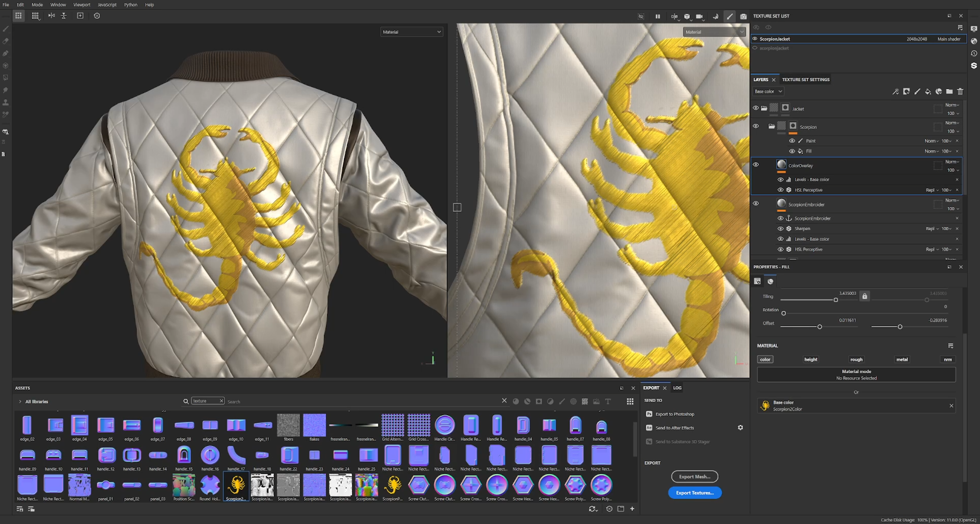The width and height of the screenshot is (980, 524).
Task: Click the tiling lock icon
Action: [x=864, y=296]
